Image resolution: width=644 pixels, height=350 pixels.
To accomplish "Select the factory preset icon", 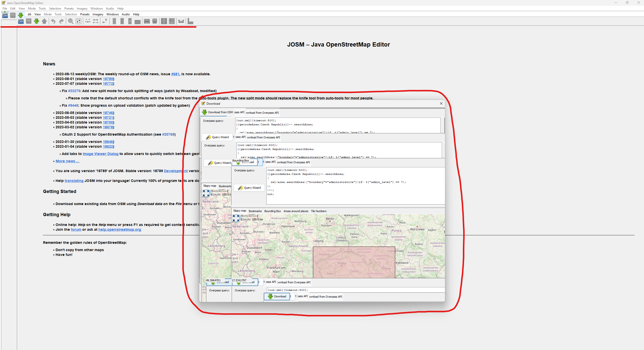I will point(190,21).
